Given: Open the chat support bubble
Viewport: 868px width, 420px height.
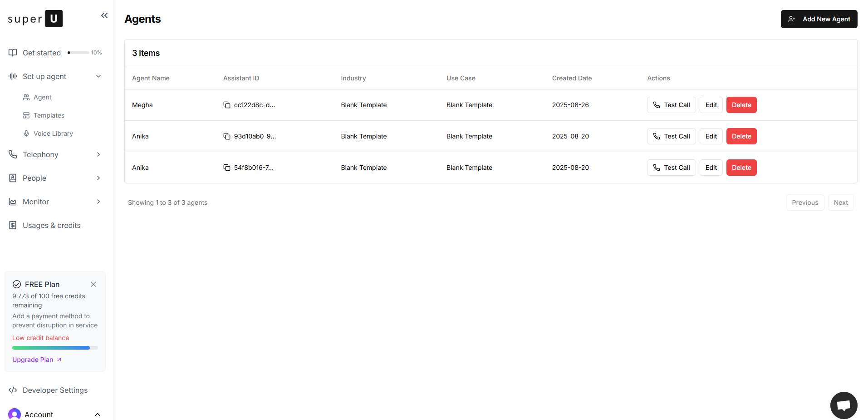Looking at the screenshot, I should (843, 405).
